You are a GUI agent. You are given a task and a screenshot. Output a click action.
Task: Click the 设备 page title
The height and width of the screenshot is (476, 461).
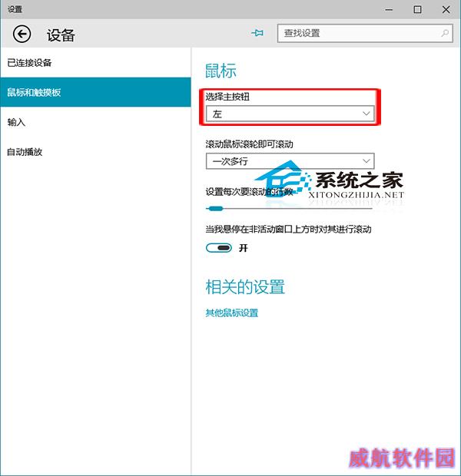coord(61,35)
